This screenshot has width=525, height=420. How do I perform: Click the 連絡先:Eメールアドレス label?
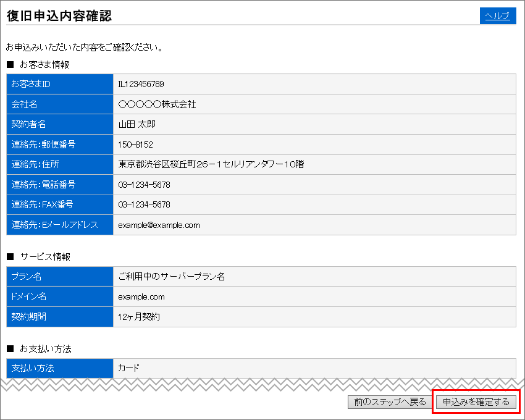pos(60,225)
